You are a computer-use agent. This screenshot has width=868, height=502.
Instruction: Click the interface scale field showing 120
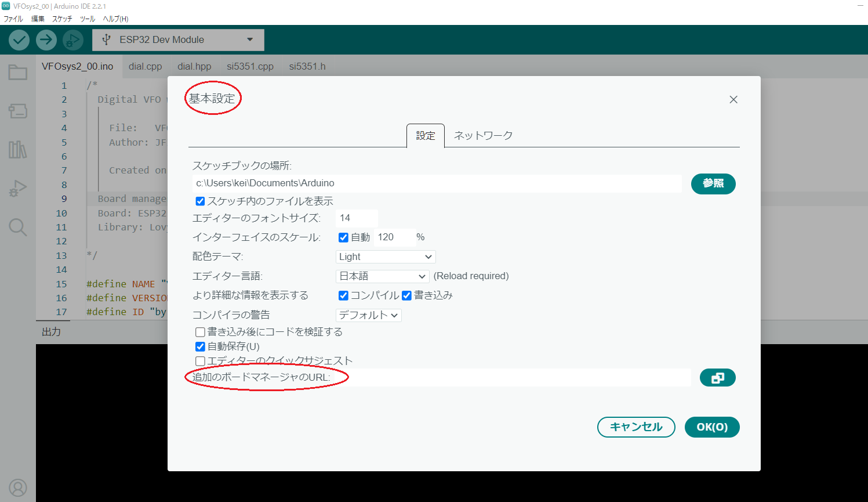pyautogui.click(x=394, y=237)
